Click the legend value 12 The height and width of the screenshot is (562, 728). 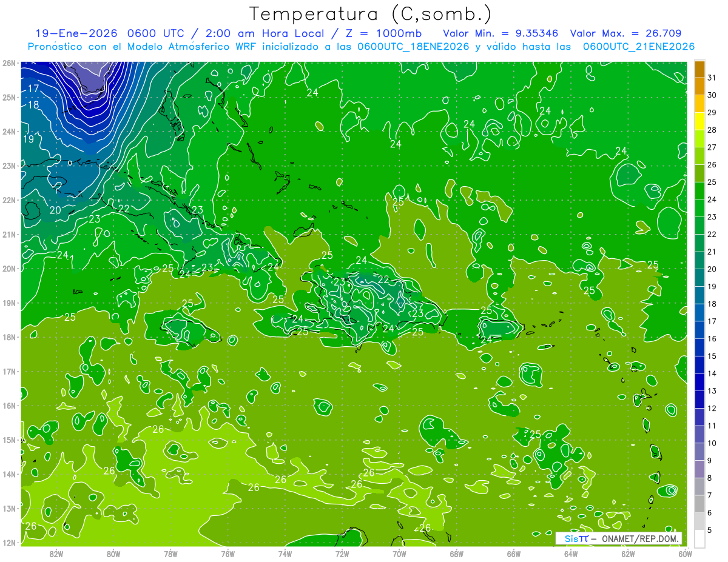(712, 408)
